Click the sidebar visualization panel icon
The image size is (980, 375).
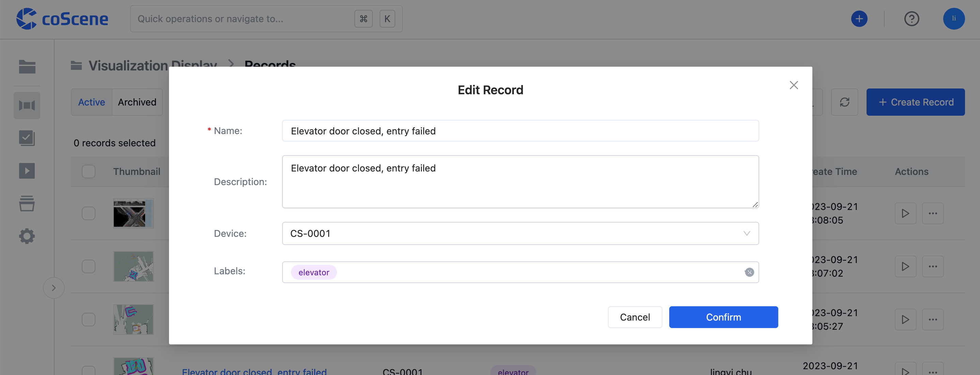(27, 105)
